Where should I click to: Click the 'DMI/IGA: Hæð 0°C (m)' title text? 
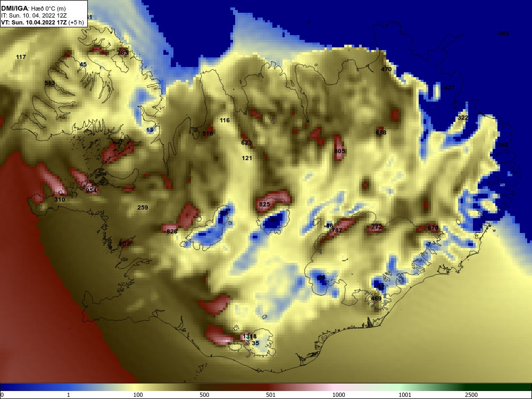(x=33, y=9)
